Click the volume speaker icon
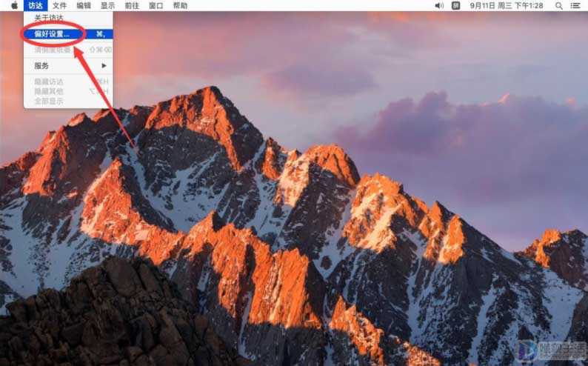 [439, 6]
